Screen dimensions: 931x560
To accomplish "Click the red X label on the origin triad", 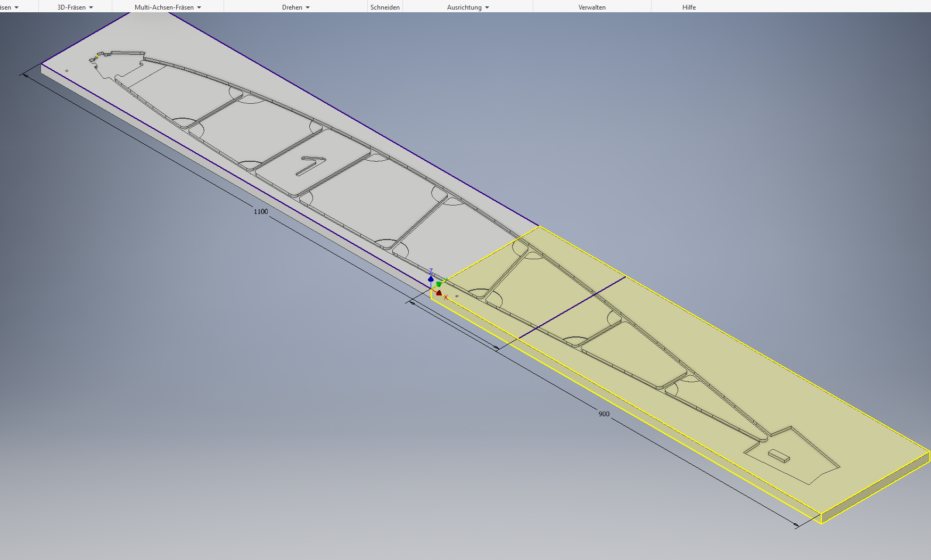I will pos(446,297).
